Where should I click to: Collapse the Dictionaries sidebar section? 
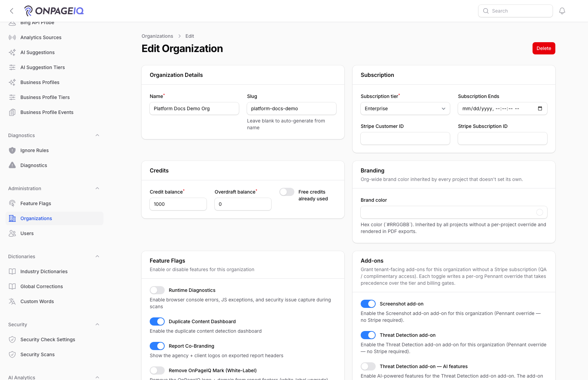point(97,257)
